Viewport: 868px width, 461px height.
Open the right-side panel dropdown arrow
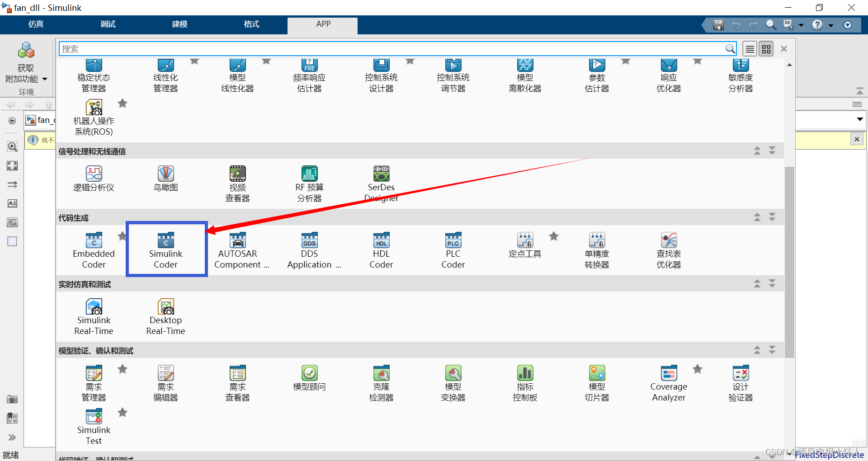tap(859, 119)
